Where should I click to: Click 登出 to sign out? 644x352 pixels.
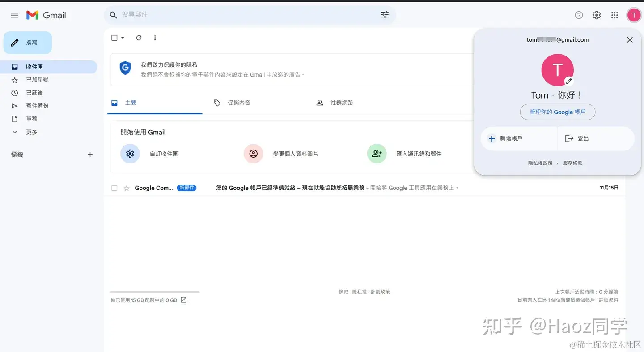click(x=597, y=138)
